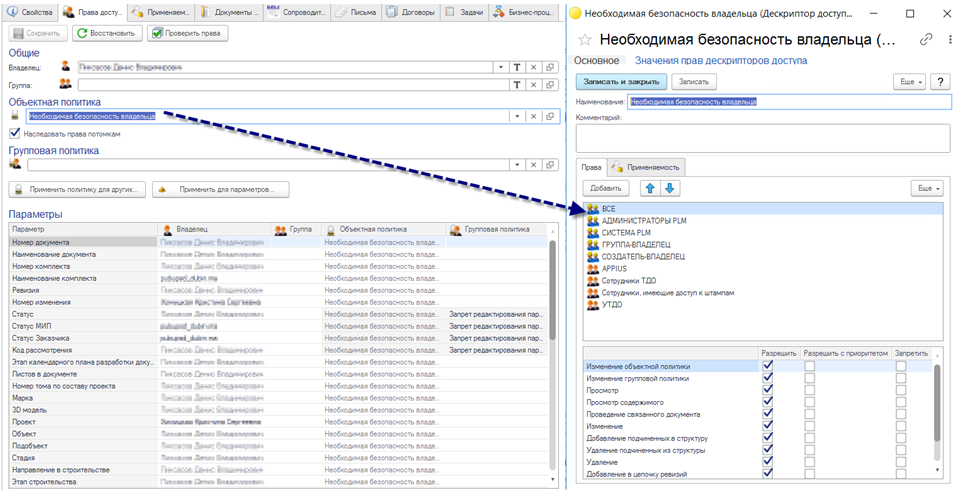Expand the Объектная политика dropdown arrow
Screen dimensions: 957x493
(x=517, y=116)
